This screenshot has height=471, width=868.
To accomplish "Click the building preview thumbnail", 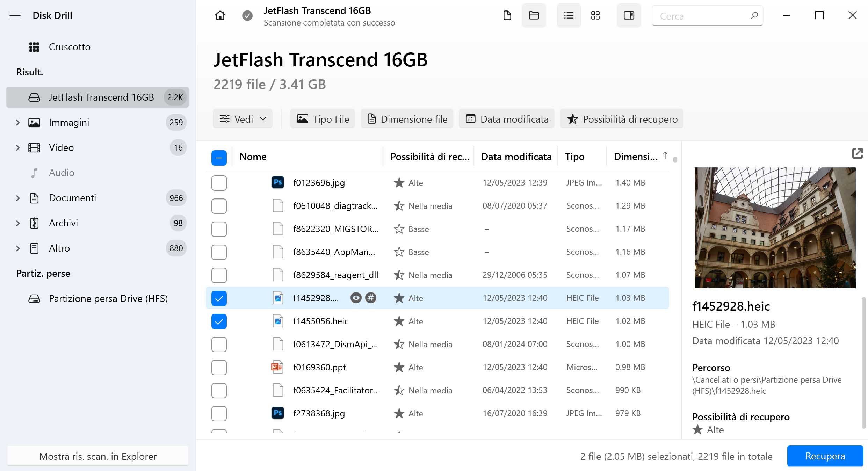I will (775, 228).
